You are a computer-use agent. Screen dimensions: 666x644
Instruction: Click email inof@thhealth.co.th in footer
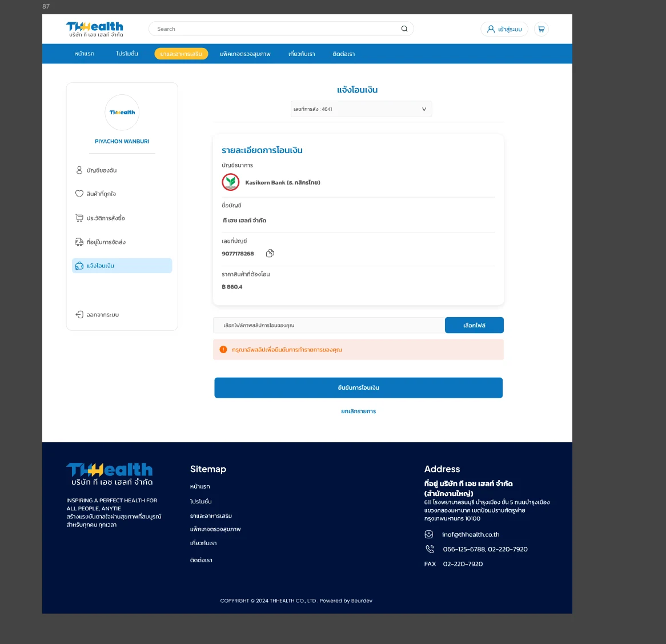pos(471,534)
